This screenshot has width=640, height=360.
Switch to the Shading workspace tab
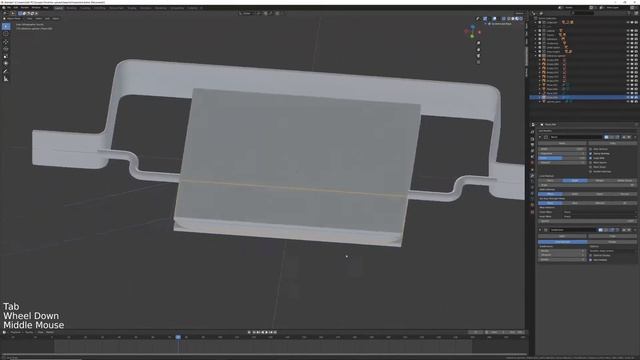point(131,8)
